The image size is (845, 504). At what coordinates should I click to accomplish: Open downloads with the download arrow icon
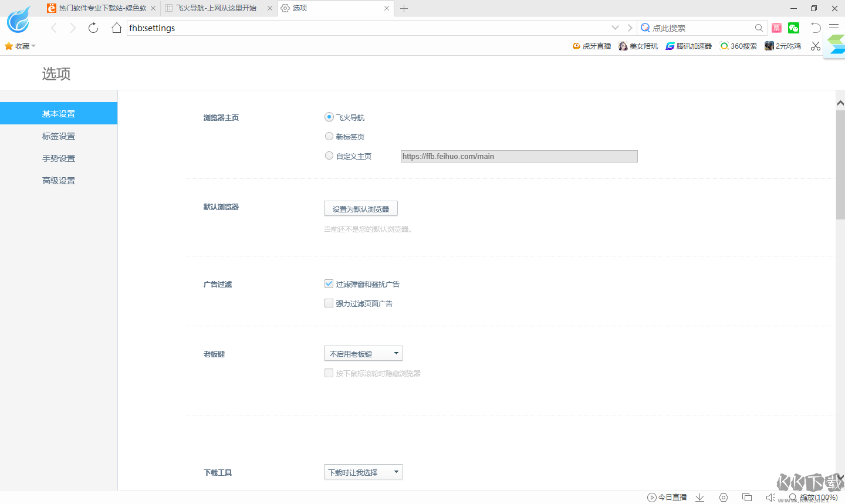[699, 497]
